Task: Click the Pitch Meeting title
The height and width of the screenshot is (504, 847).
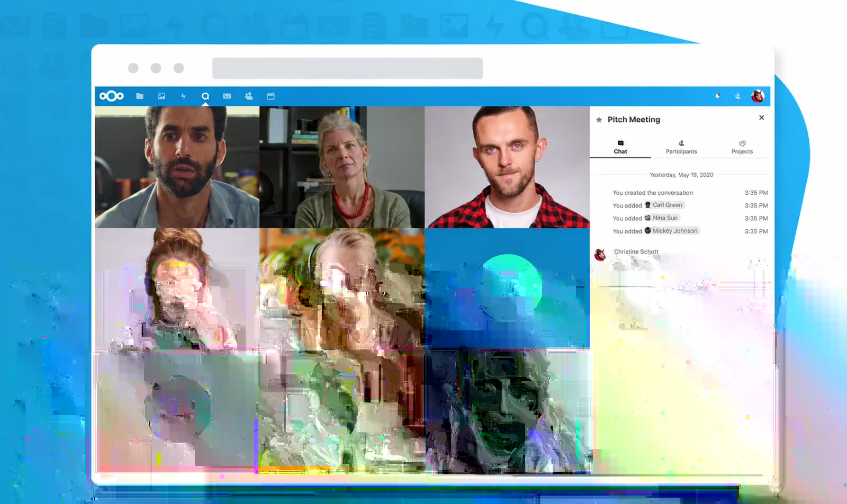Action: point(634,120)
